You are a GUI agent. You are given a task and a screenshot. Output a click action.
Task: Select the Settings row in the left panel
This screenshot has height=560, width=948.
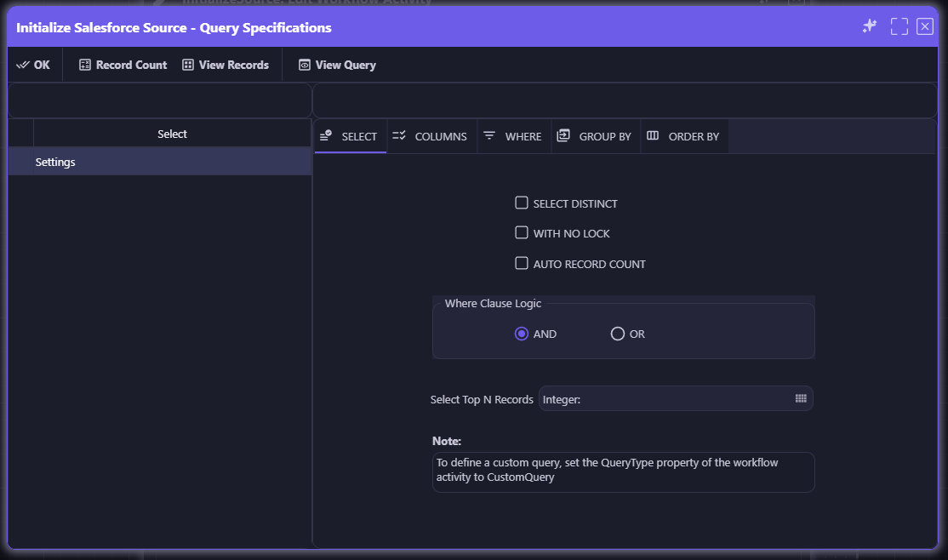(160, 162)
